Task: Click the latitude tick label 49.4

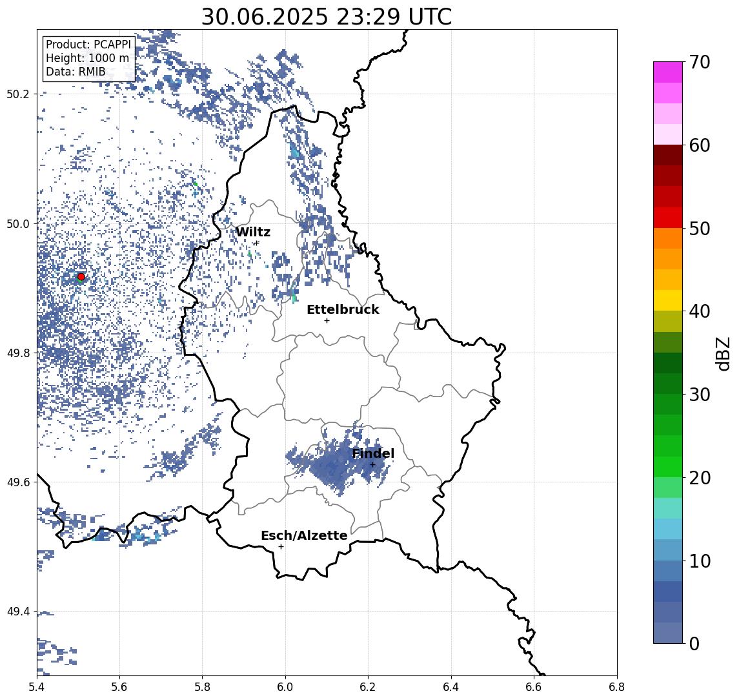Action: click(17, 612)
